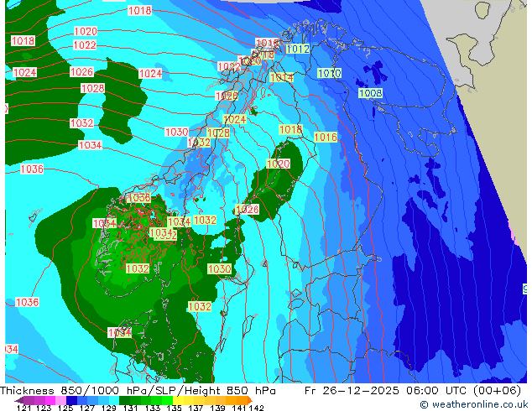Screen dimensions: 532x411
Task: Click the purple arrow start of legend
Action: pos(18,400)
